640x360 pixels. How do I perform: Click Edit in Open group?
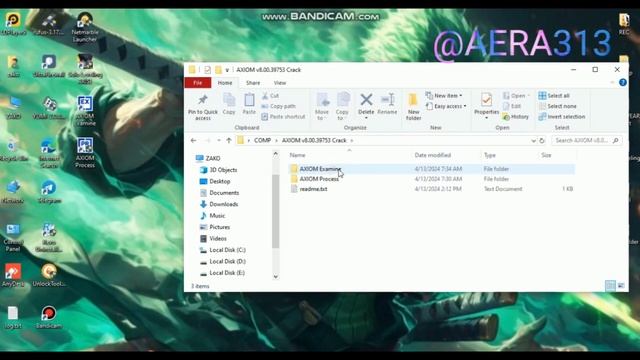pyautogui.click(x=512, y=106)
